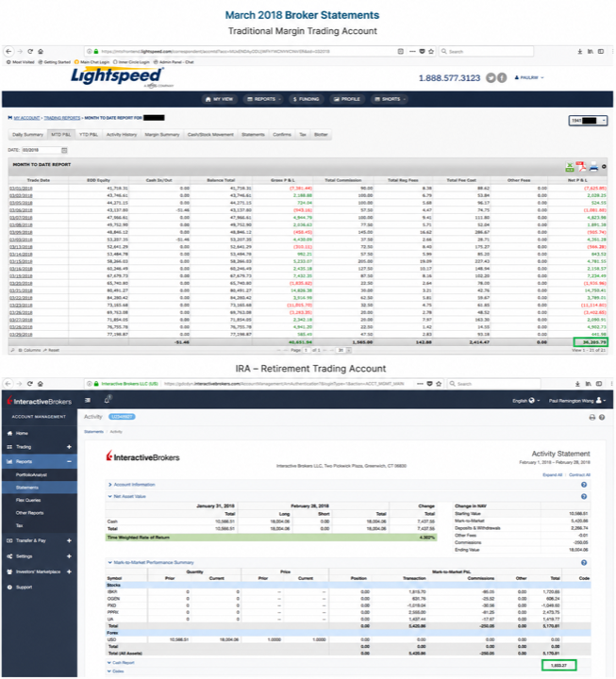Expand Account Information section
Image resolution: width=616 pixels, height=679 pixels.
point(132,485)
